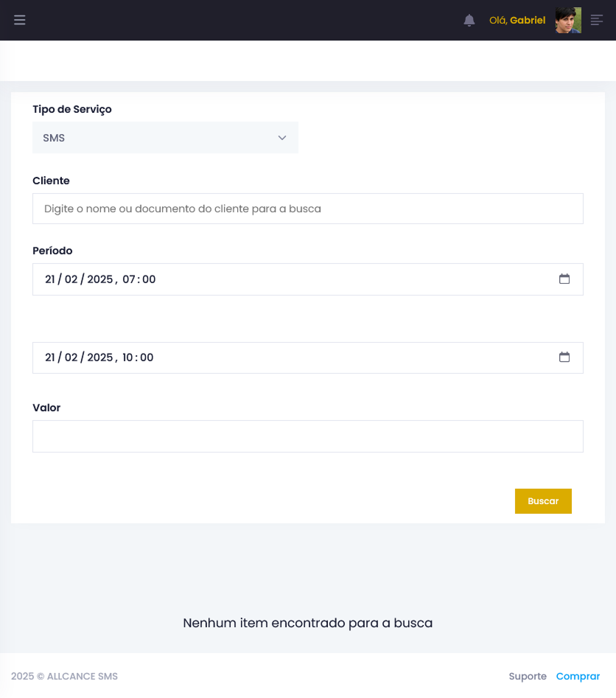Open calendar picker for end date
Viewport: 616px width, 698px height.
564,357
